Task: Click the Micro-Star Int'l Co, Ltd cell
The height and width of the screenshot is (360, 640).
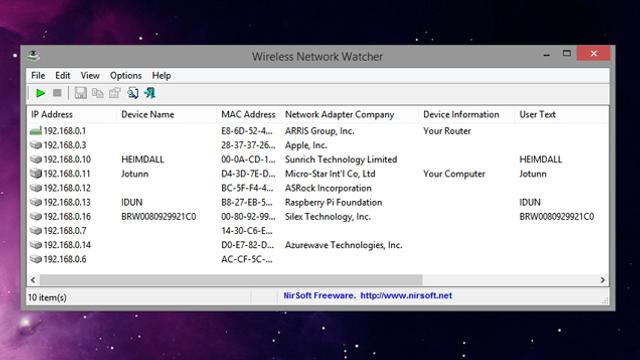Action: pos(330,174)
